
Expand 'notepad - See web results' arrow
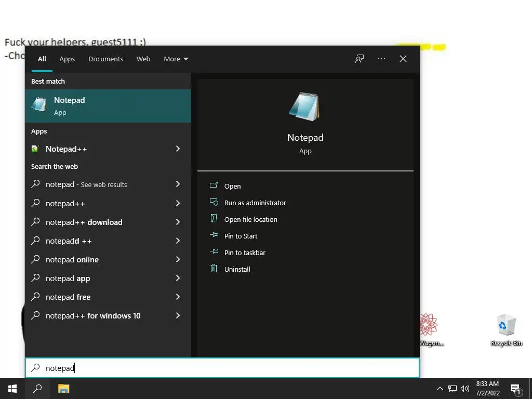click(178, 184)
